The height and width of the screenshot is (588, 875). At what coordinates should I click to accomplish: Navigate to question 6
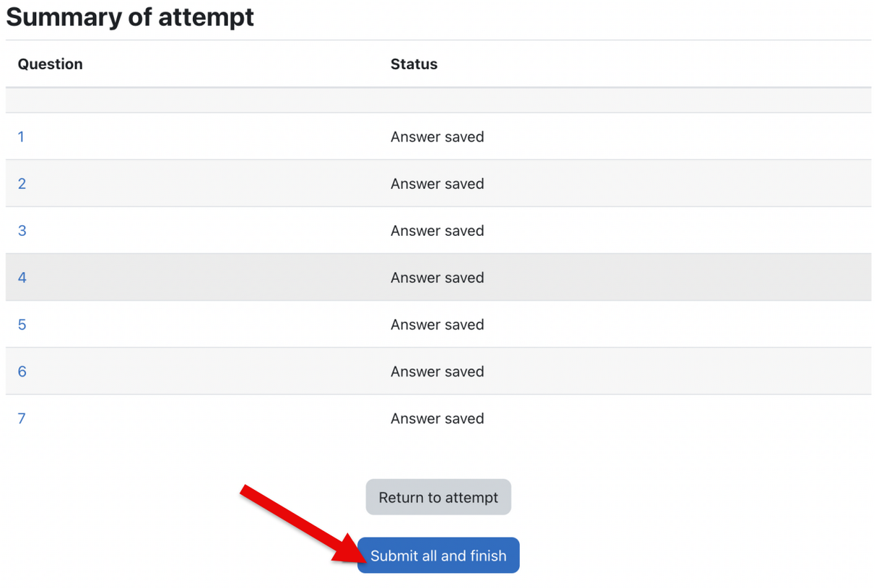(x=22, y=372)
